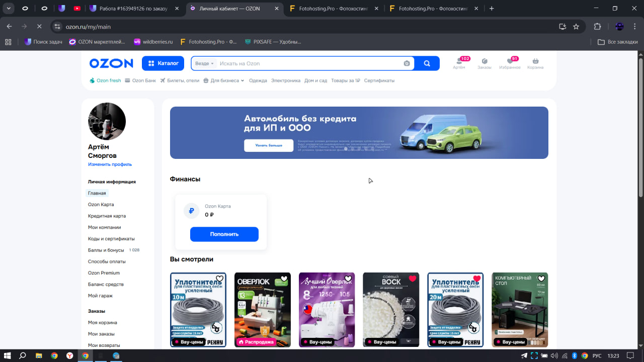Open Коды и сертификаты in sidebar
The height and width of the screenshot is (362, 644).
click(x=111, y=239)
